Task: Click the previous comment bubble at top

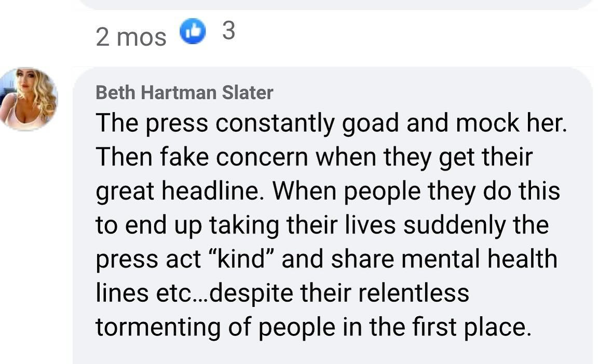Action: 337,4
